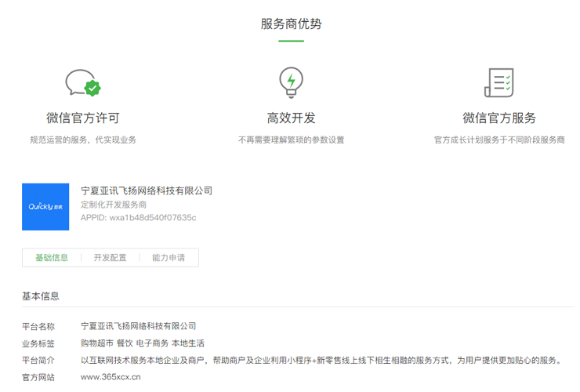
Task: Click the 购物超市 business tag
Action: click(97, 343)
